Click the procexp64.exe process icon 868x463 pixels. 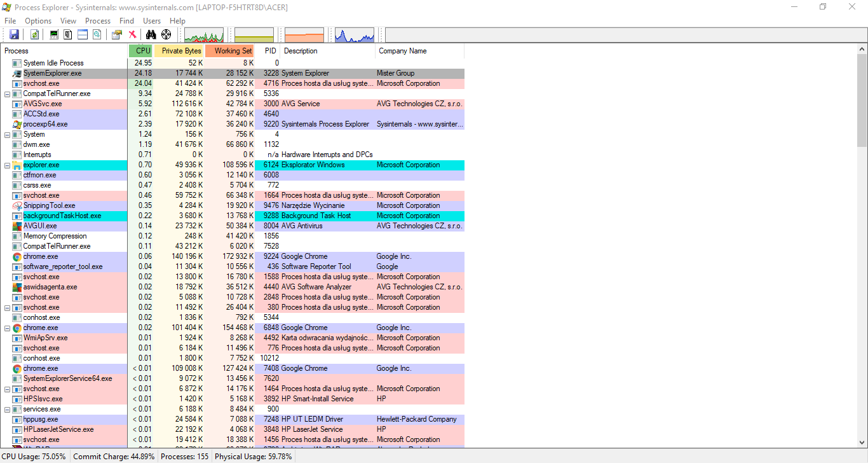pyautogui.click(x=17, y=124)
